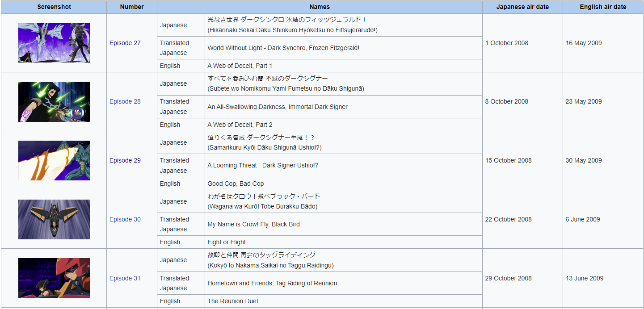Screen dimensions: 644x309
Task: Click the Episode 29 screenshot thumbnail
Action: tap(54, 160)
